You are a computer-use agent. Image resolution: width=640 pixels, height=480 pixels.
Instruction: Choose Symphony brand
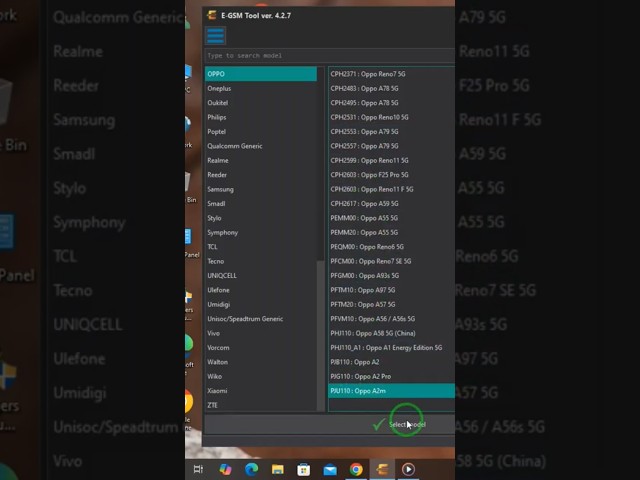[x=261, y=232]
